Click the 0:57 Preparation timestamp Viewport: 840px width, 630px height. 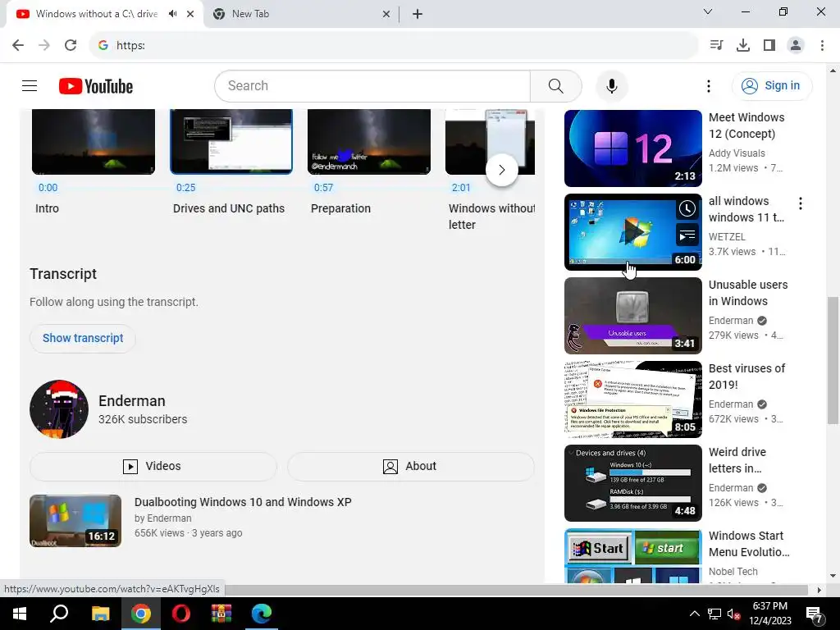click(323, 188)
